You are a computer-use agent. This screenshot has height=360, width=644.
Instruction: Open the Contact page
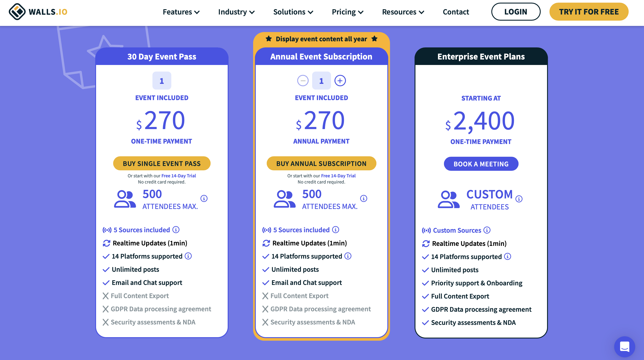[x=456, y=12]
